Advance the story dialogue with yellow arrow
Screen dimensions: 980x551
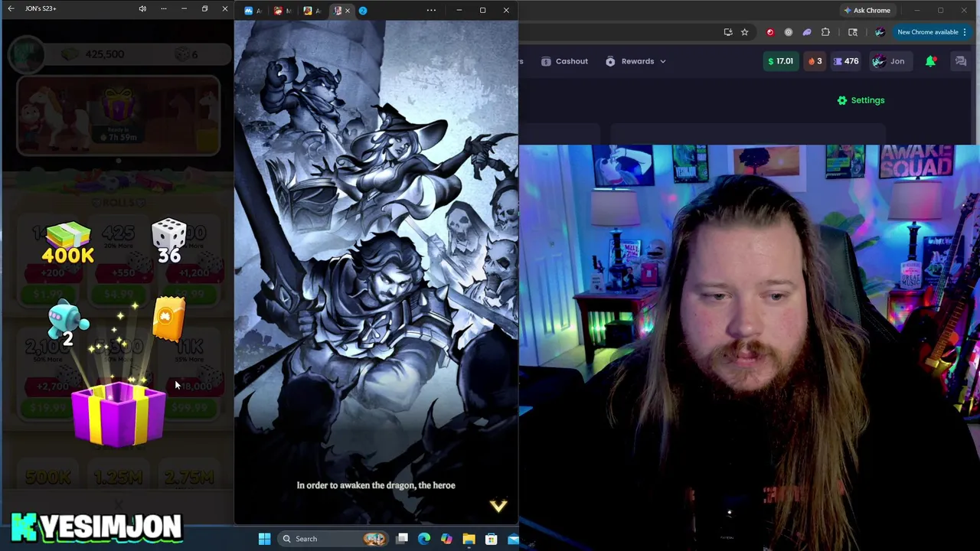pos(498,506)
